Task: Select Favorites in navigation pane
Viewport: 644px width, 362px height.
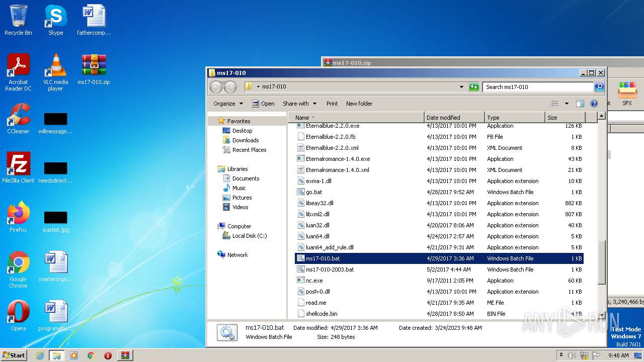Action: 238,121
